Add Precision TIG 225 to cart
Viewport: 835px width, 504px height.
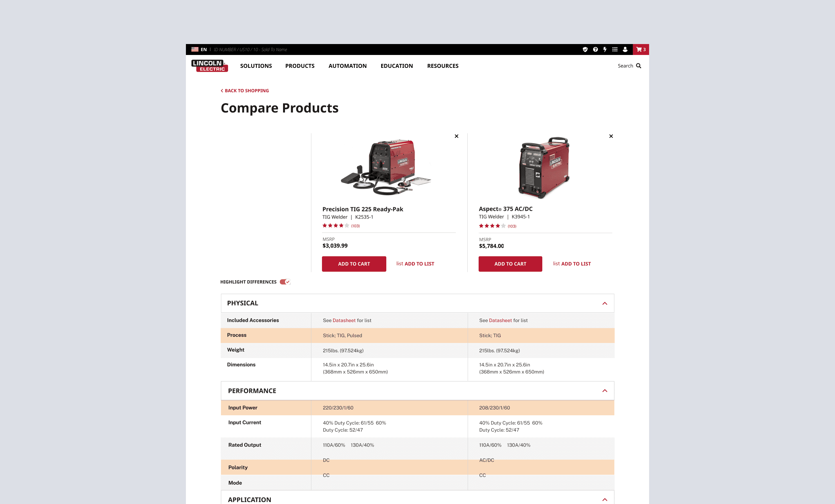pyautogui.click(x=354, y=264)
